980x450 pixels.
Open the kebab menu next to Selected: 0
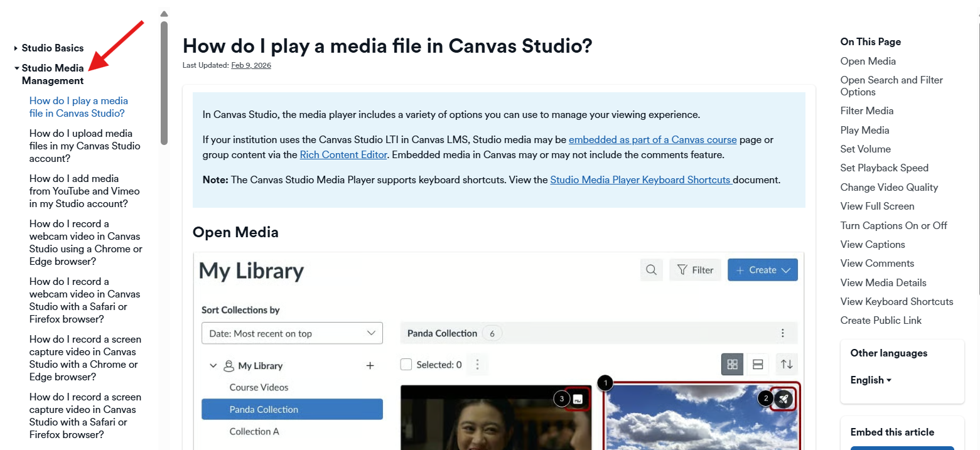[x=477, y=365]
